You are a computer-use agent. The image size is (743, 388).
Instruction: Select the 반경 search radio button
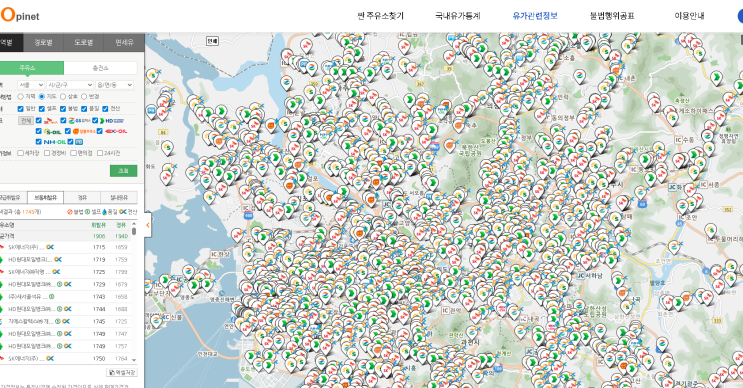tap(84, 97)
